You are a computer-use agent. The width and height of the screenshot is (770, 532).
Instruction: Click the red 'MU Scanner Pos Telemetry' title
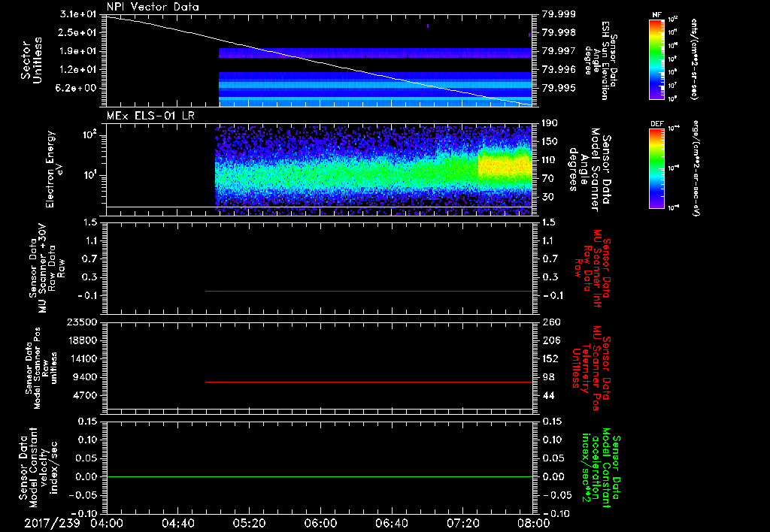coord(591,368)
